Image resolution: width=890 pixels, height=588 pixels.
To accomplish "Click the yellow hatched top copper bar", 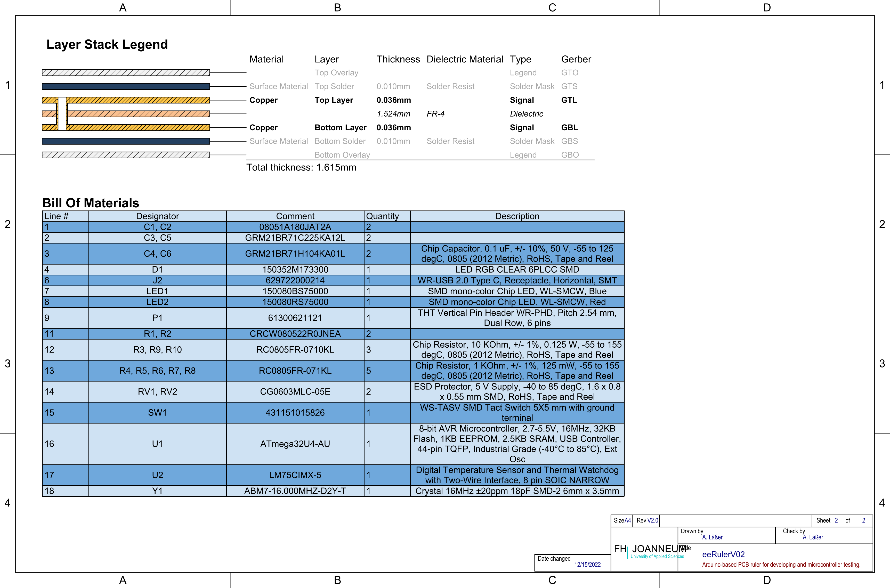I will coord(126,100).
